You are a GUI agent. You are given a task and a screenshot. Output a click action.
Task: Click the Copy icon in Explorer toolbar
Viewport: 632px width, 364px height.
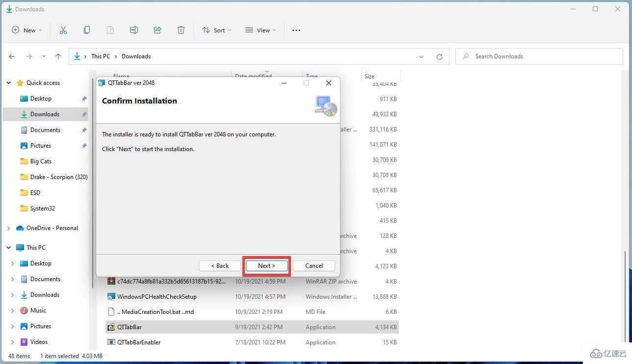coord(87,30)
